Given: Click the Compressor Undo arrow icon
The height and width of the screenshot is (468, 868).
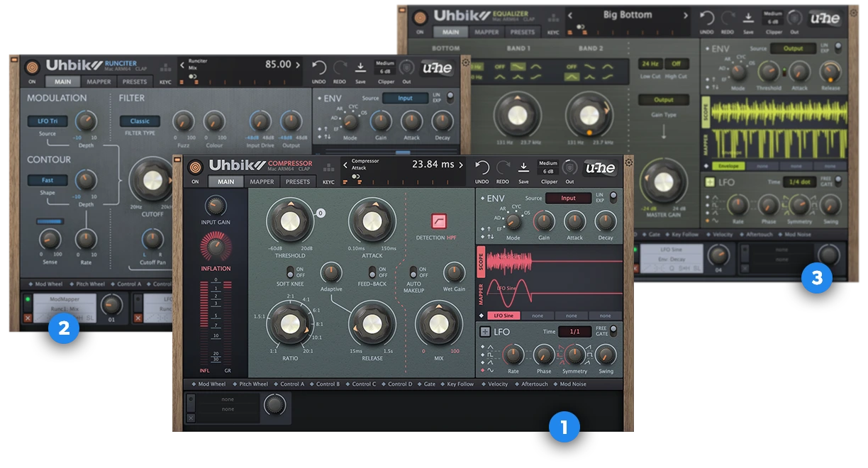Looking at the screenshot, I should coord(482,167).
